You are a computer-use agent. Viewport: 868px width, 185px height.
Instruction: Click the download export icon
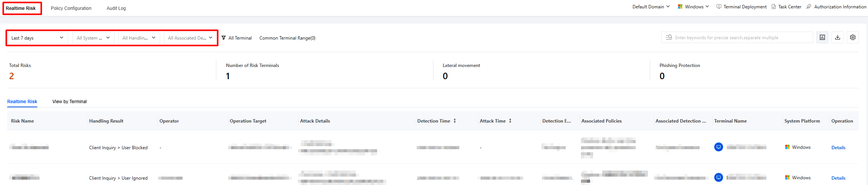click(x=838, y=37)
